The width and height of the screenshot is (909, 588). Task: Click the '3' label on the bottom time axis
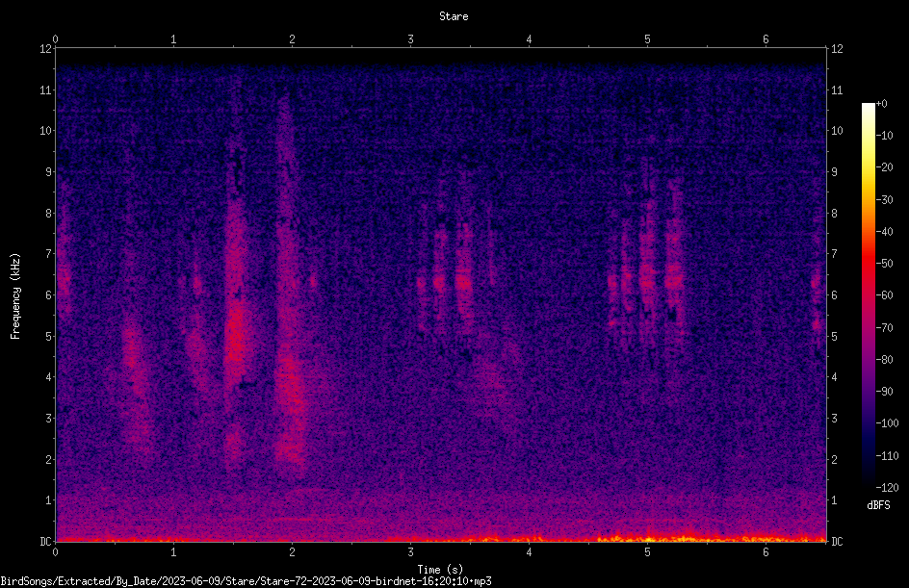click(410, 552)
